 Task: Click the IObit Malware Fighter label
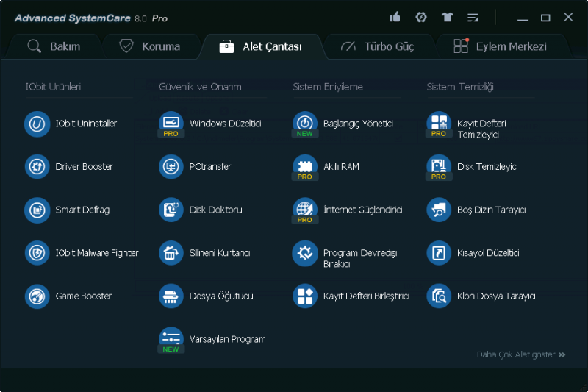click(x=97, y=253)
